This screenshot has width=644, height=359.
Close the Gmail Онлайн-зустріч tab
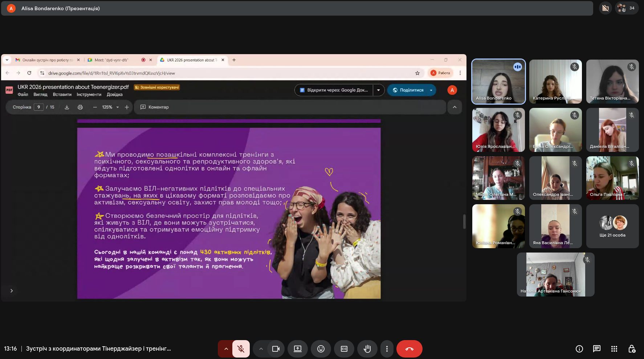pos(78,60)
